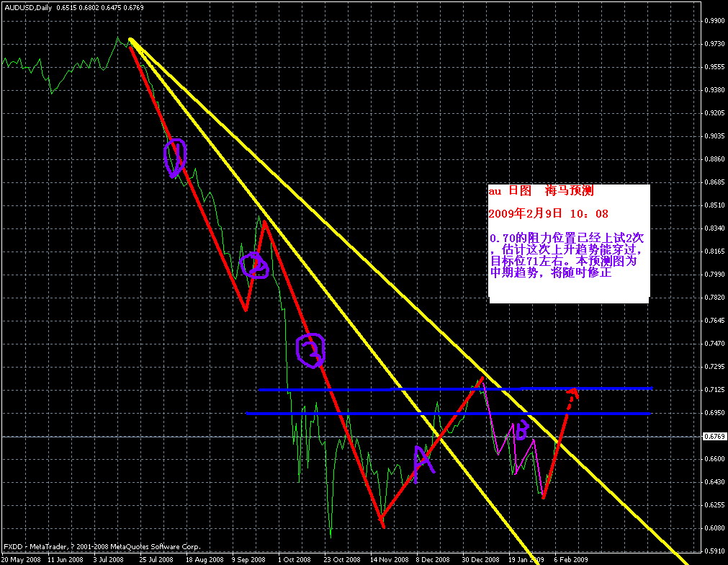Click the 0.6080 price axis label
The image size is (728, 565).
click(714, 528)
